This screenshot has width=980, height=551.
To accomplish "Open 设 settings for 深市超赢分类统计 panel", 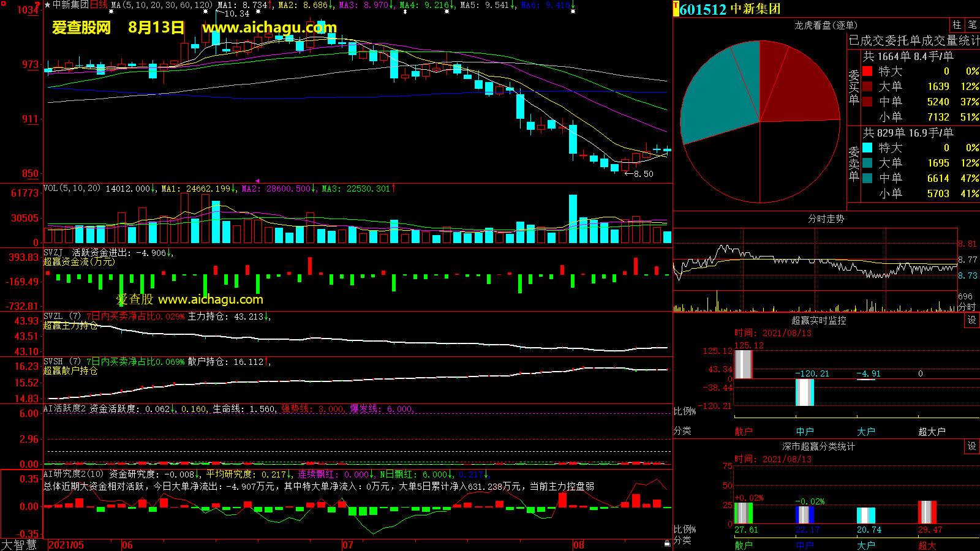I will point(971,446).
